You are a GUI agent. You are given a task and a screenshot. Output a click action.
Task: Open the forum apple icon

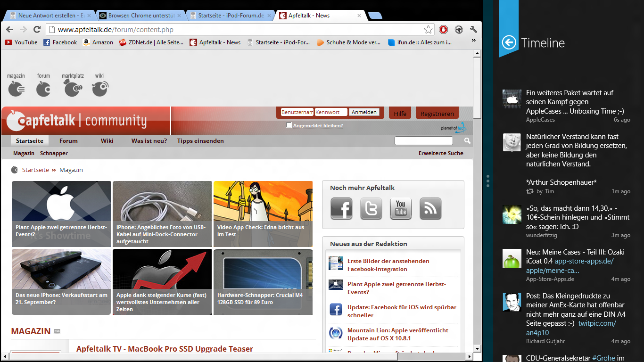[43, 88]
